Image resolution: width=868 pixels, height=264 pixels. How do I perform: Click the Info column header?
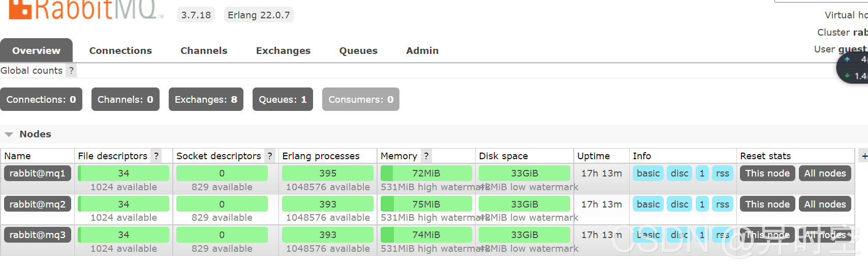[642, 156]
